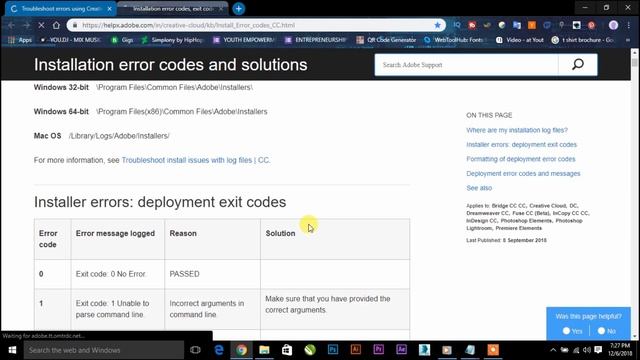Open volume control in system tray
The height and width of the screenshot is (360, 640).
tap(587, 350)
